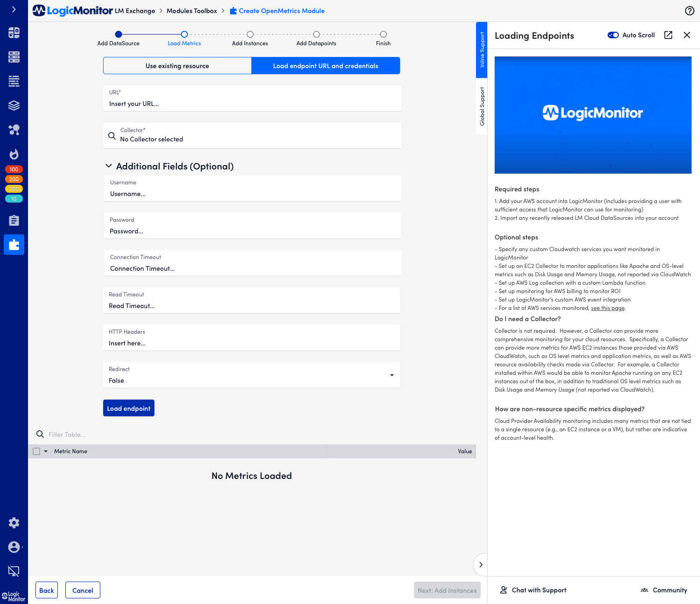Open the dropdown arrow next to select-all checkbox
Screen dimensions: 700x604
pos(46,451)
